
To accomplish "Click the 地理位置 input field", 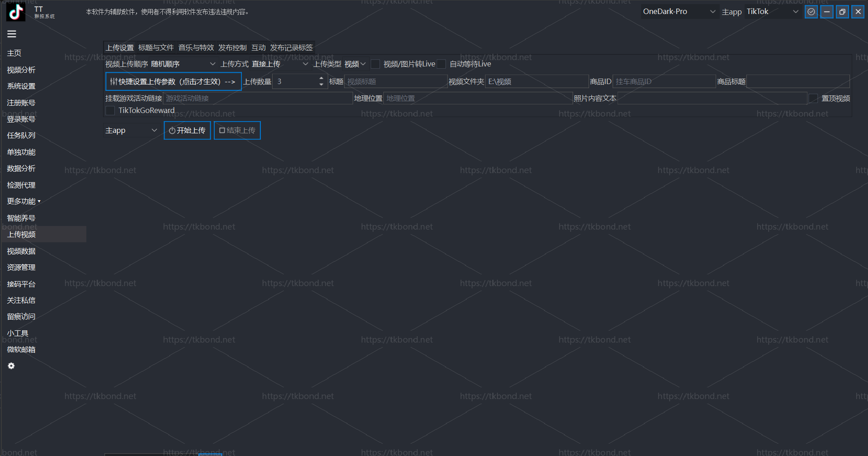I will pos(478,99).
